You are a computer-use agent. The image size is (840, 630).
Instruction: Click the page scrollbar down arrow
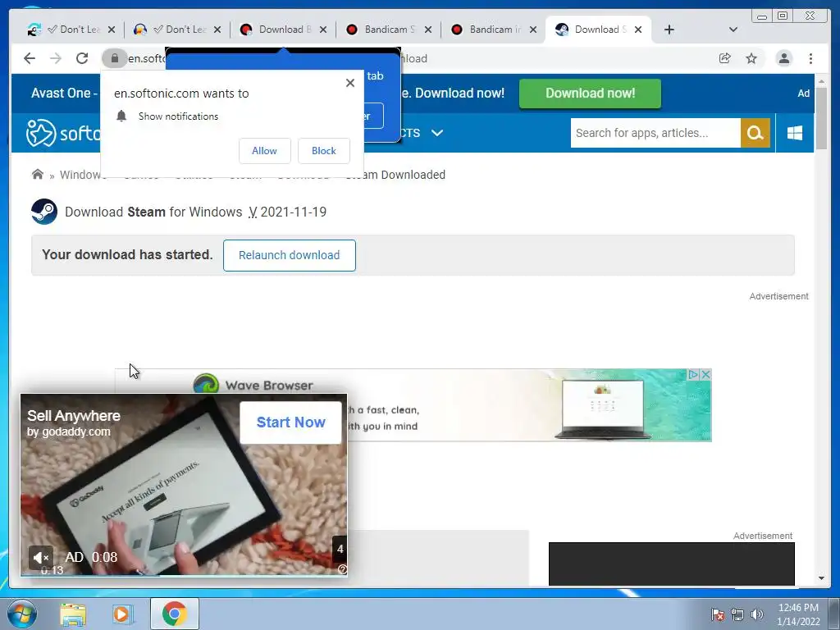click(821, 578)
